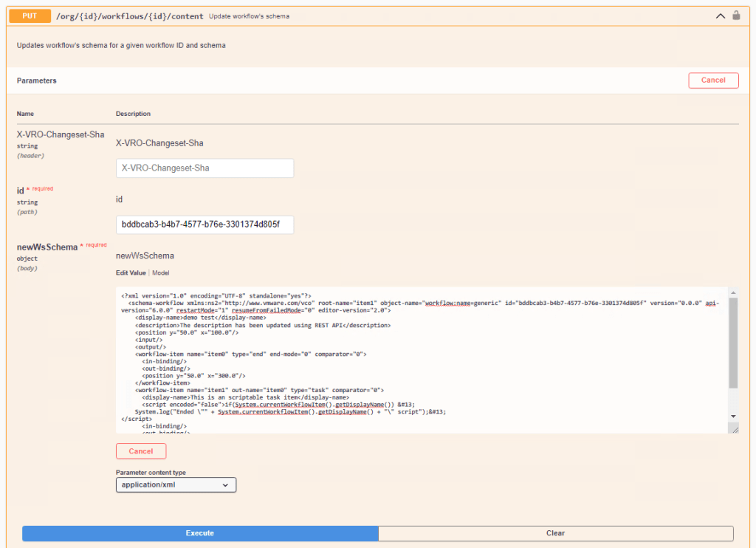This screenshot has height=548, width=756.
Task: Click the id path parameter field
Action: click(x=205, y=225)
